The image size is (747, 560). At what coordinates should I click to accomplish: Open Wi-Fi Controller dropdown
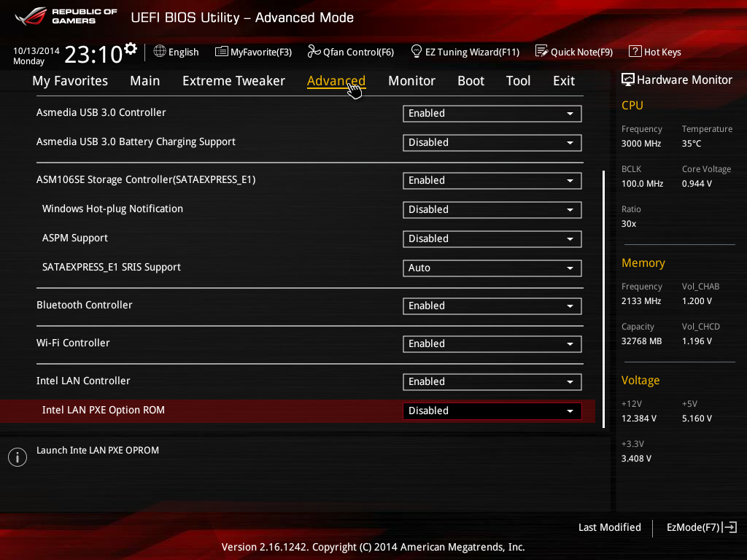click(x=492, y=344)
